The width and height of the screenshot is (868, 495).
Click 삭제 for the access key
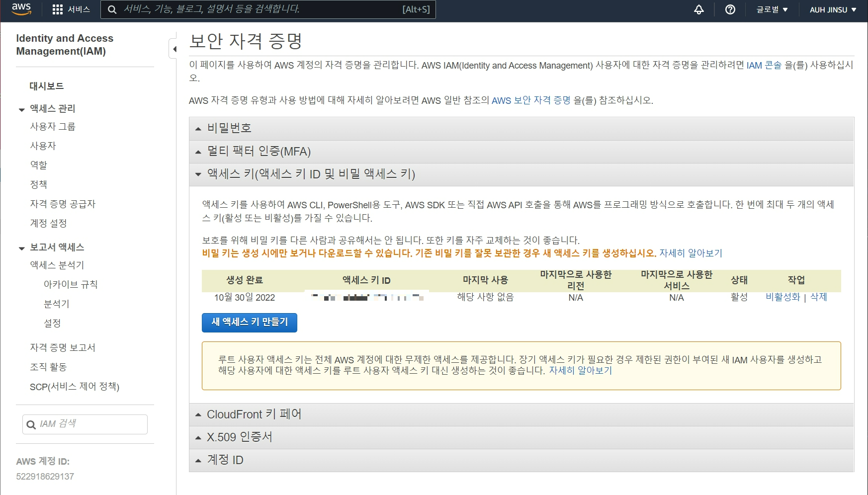click(819, 297)
